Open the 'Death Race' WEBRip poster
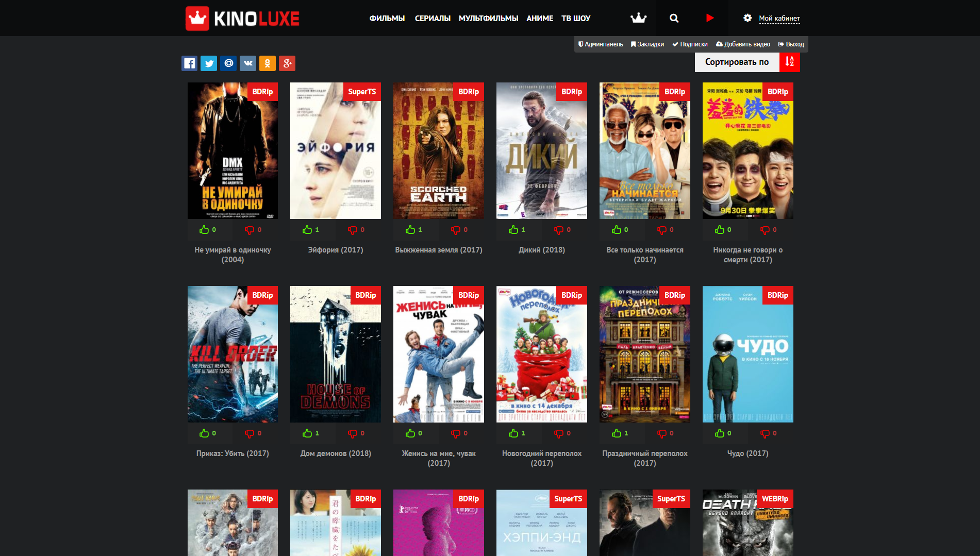This screenshot has width=980, height=556. point(748,523)
